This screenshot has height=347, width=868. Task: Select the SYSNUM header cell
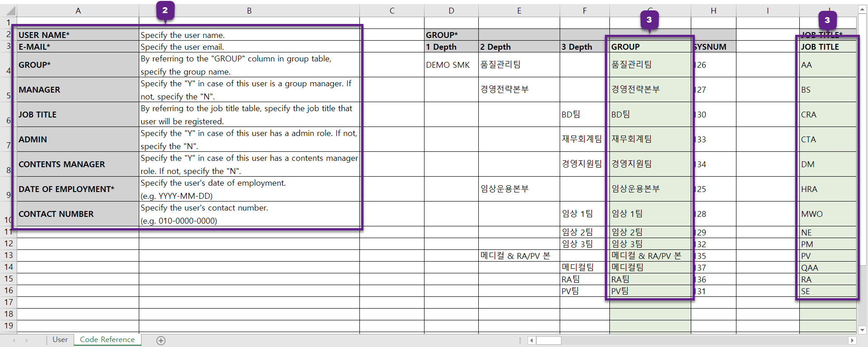point(713,47)
